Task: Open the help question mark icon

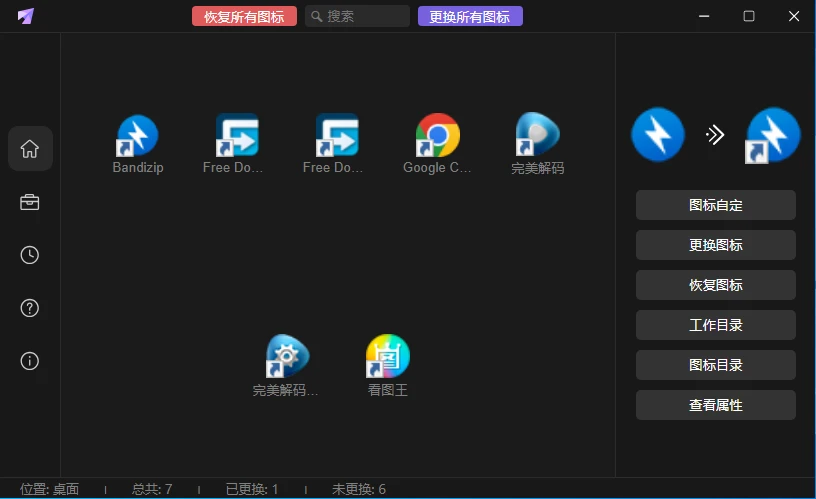Action: coord(30,308)
